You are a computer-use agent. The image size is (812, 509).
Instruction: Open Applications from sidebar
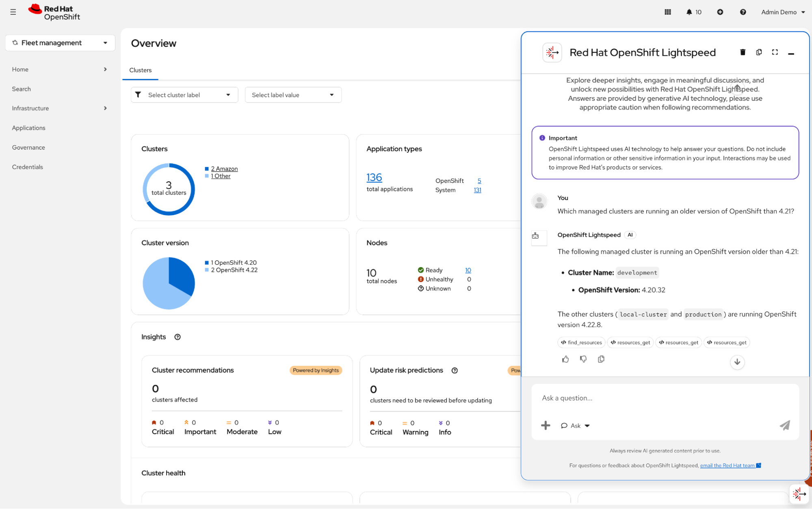click(28, 128)
